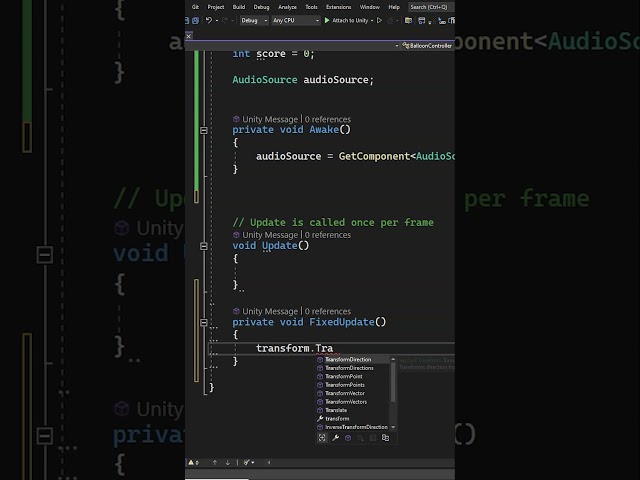This screenshot has height=480, width=640.
Task: Open the Help menu
Action: click(x=394, y=7)
